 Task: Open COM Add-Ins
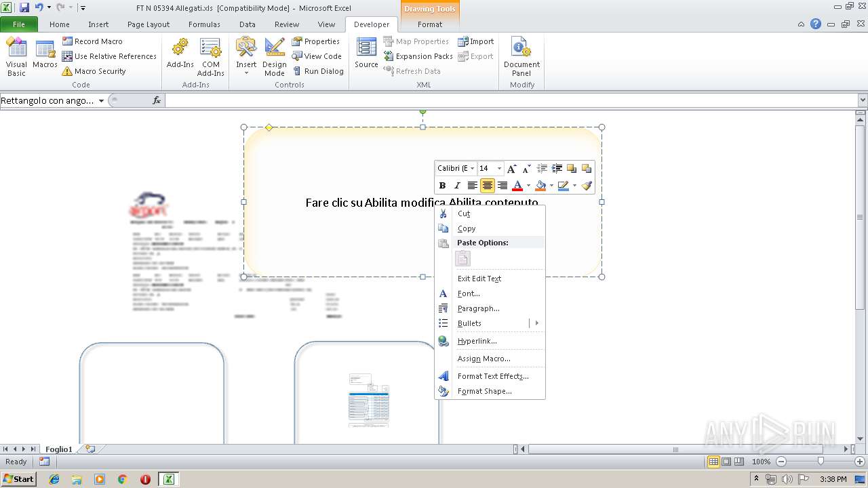pyautogui.click(x=211, y=57)
